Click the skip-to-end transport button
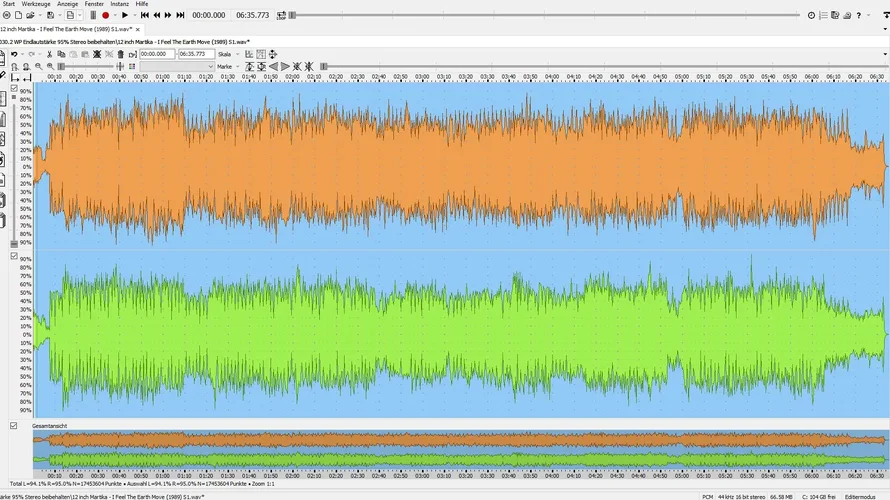 [x=180, y=15]
